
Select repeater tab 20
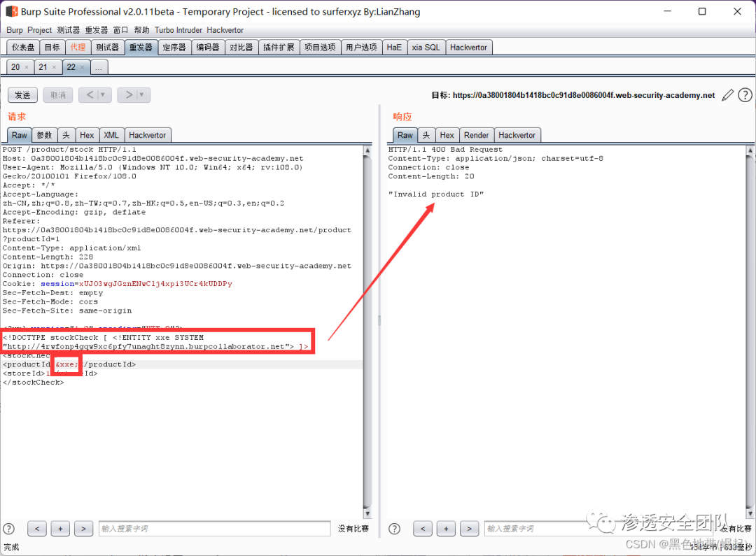click(x=16, y=67)
